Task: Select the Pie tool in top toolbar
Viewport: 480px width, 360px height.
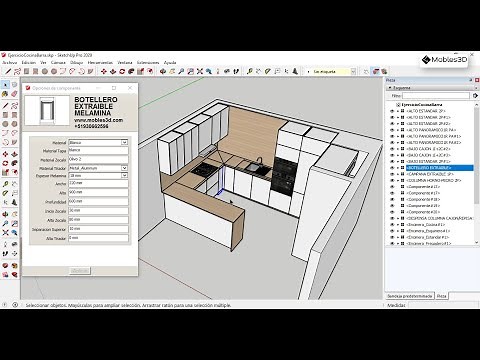Action: (x=90, y=71)
